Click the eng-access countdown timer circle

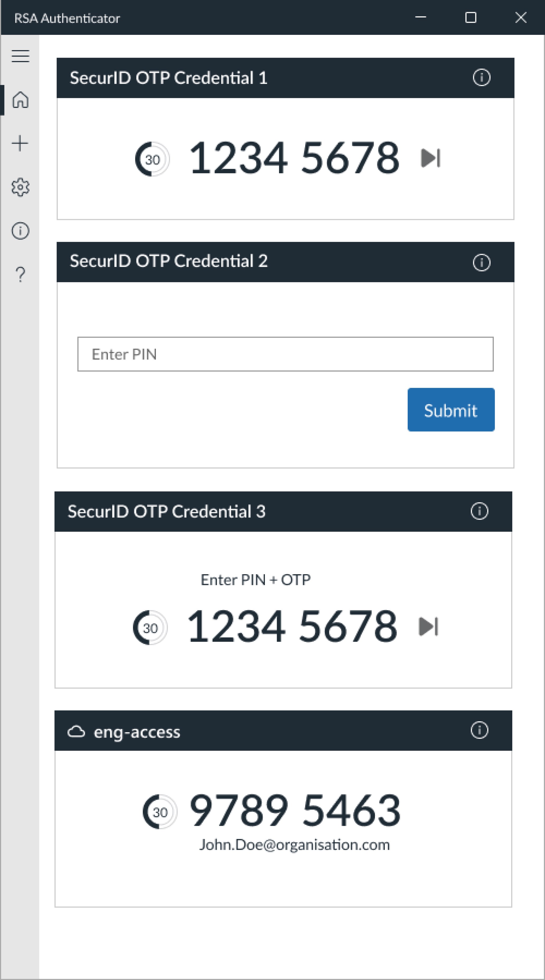[x=160, y=812]
